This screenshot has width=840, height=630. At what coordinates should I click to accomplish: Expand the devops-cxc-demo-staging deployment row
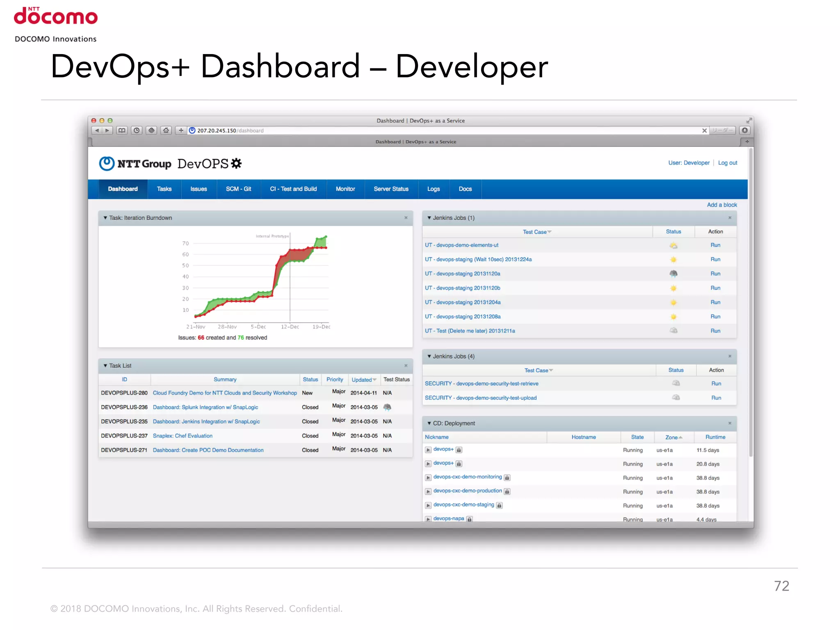point(428,505)
